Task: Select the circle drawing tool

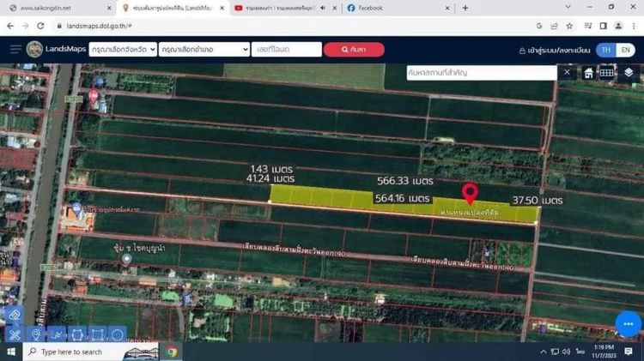Action: [x=117, y=334]
